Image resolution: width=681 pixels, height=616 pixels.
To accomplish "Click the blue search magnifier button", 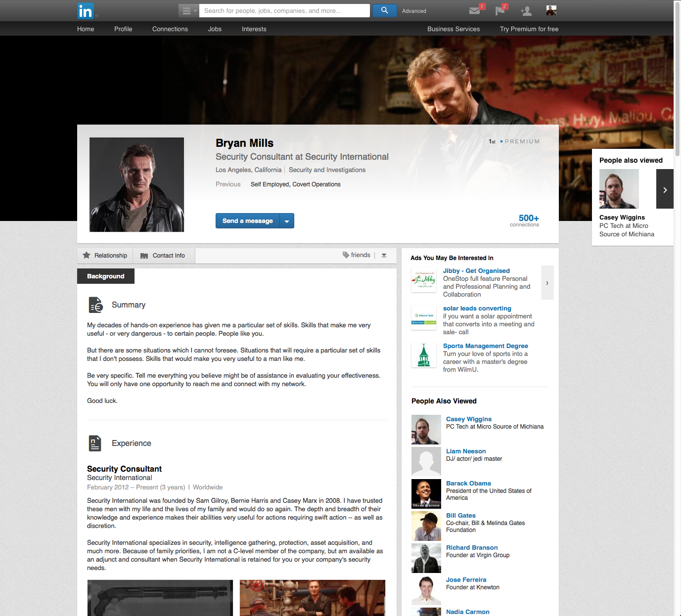I will point(384,10).
